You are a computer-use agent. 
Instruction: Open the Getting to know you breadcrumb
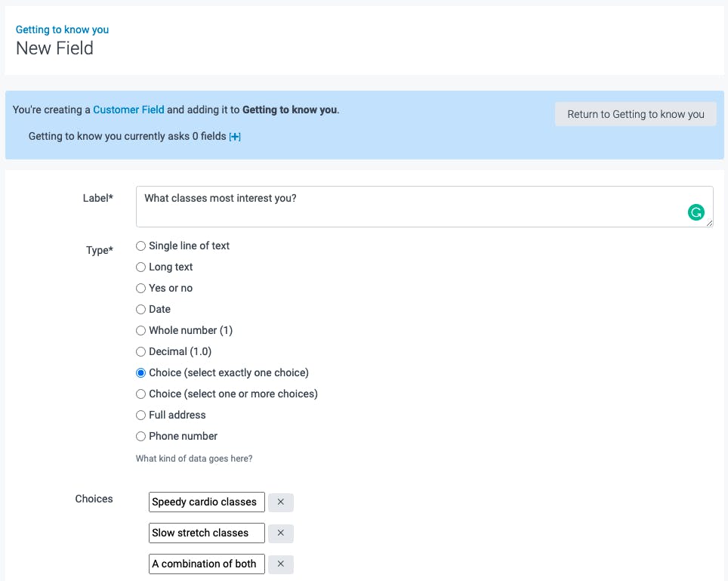coord(62,29)
